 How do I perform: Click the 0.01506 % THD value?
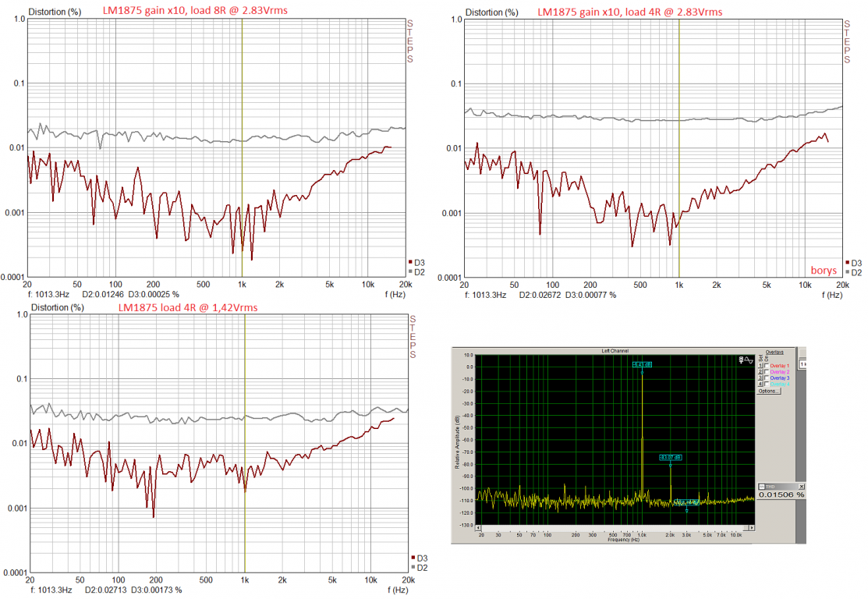781,494
